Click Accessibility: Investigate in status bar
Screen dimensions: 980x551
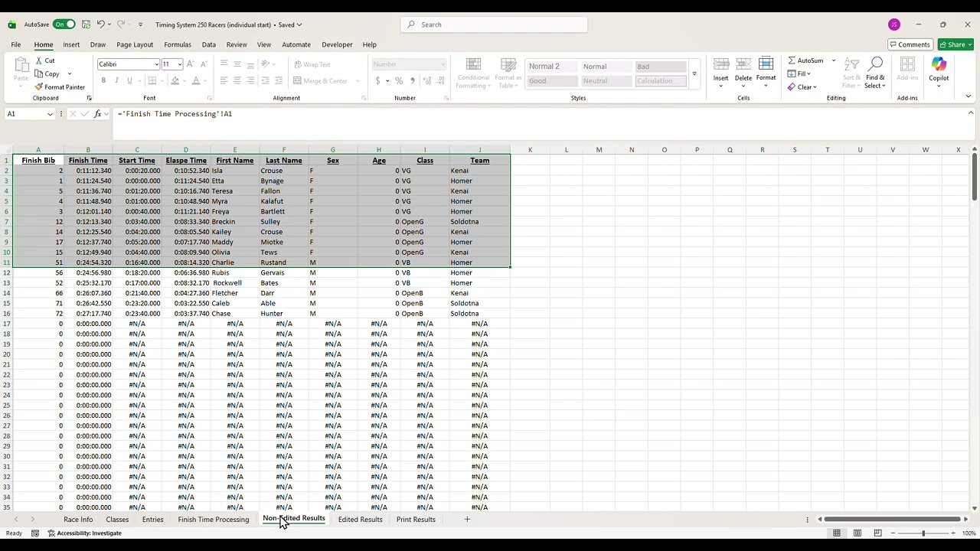tap(85, 533)
